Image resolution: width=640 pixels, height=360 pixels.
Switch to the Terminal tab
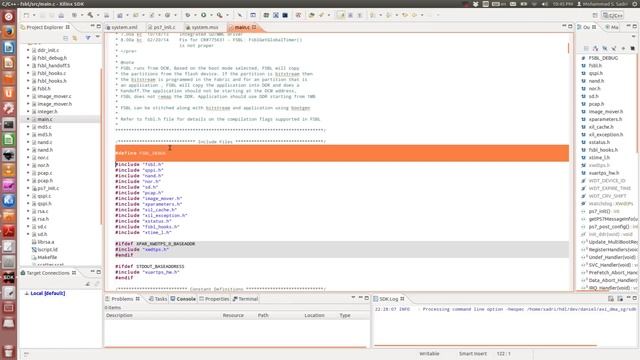pyautogui.click(x=245, y=299)
